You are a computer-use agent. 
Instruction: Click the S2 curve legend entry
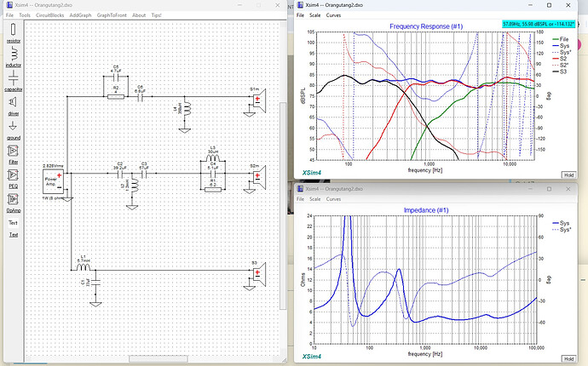[x=560, y=59]
